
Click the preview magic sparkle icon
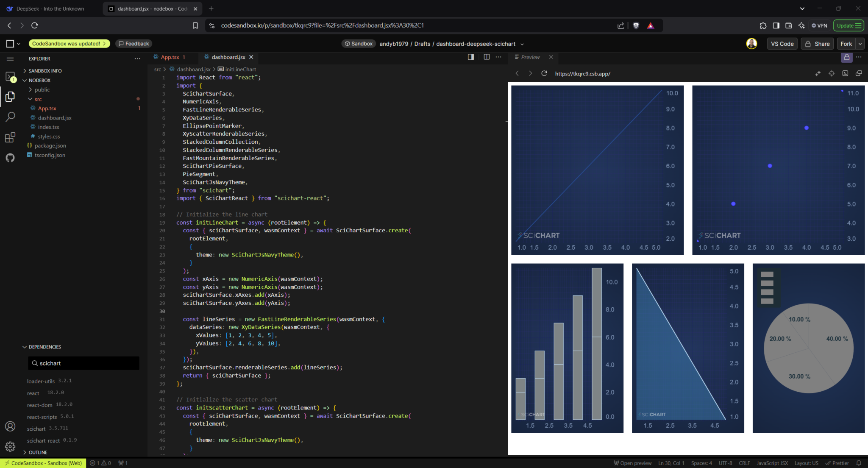point(818,74)
